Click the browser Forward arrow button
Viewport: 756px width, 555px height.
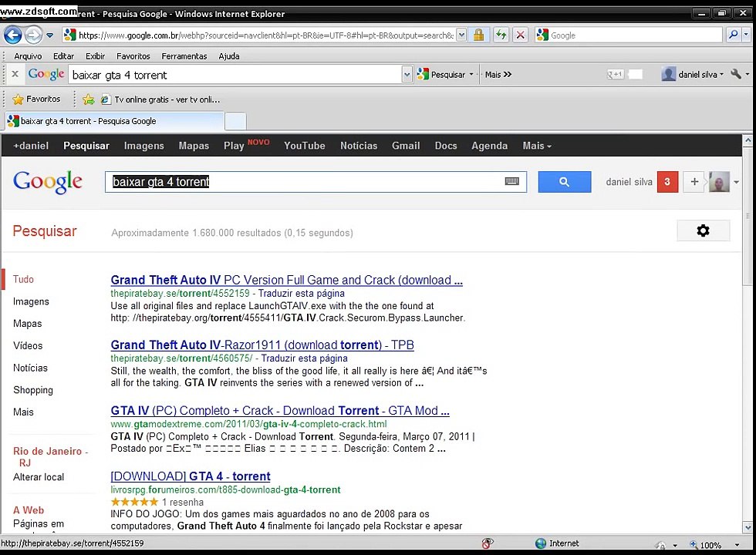click(x=32, y=35)
